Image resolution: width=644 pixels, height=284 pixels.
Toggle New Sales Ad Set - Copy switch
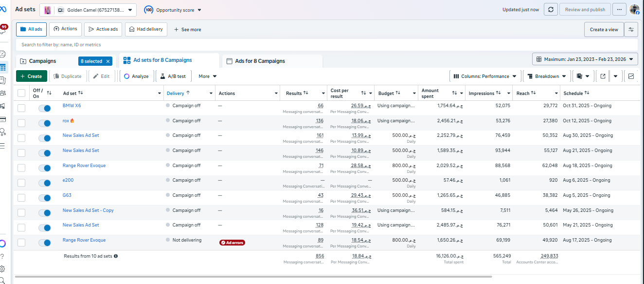[45, 213]
